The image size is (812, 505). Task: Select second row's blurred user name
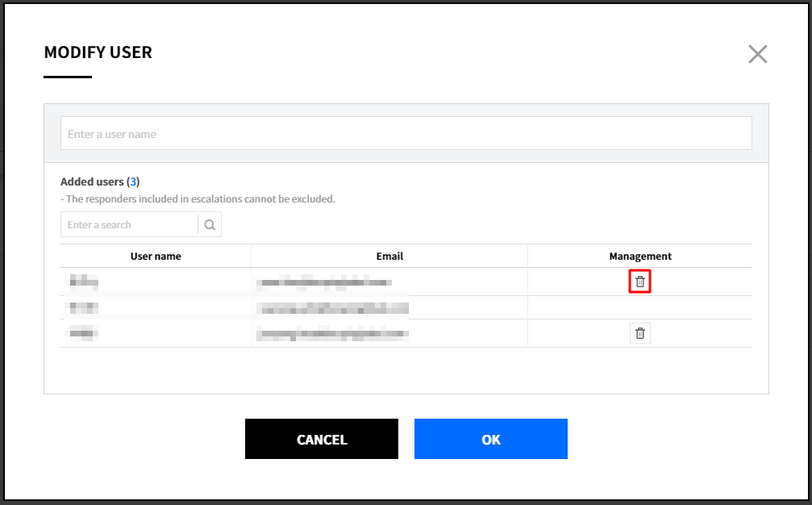[x=84, y=307]
